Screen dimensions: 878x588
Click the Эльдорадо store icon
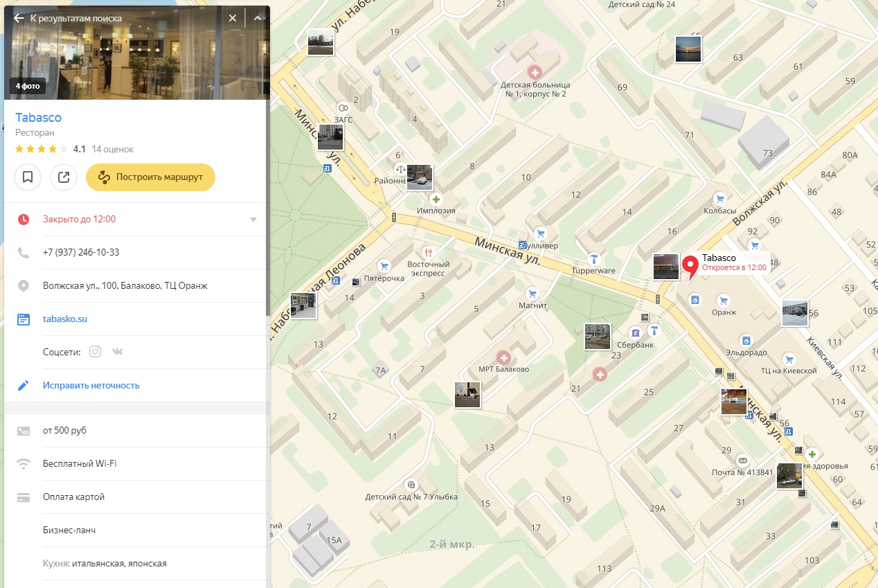tap(746, 340)
